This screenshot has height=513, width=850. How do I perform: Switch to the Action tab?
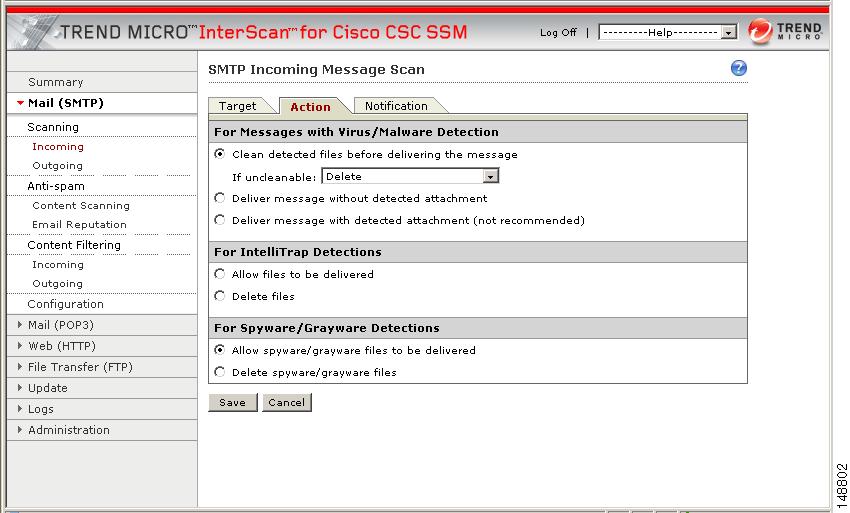(311, 107)
